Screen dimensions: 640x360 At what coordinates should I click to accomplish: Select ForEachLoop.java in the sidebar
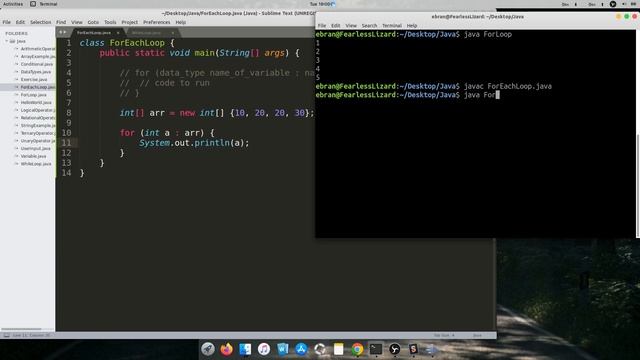click(x=38, y=87)
